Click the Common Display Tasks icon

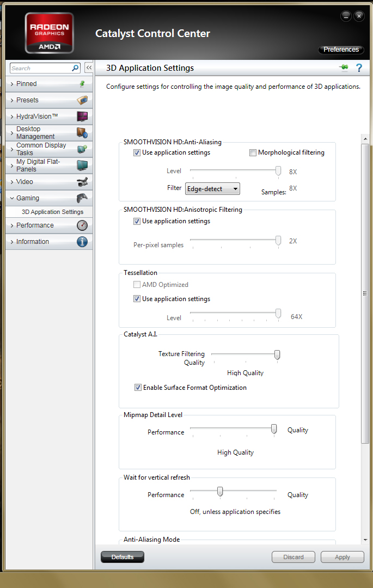coord(82,149)
